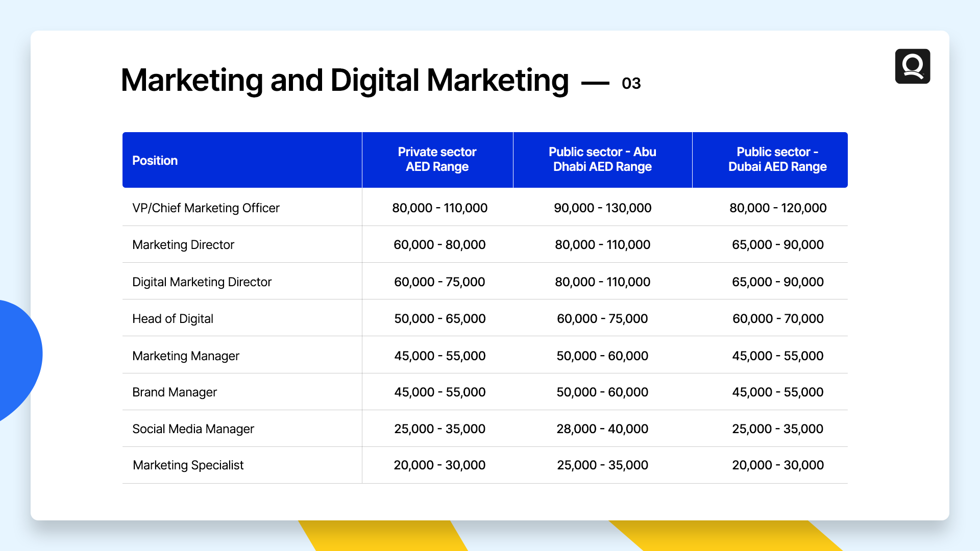Screen dimensions: 980x551
Task: Click the Social Media Manager position cell
Action: point(193,429)
